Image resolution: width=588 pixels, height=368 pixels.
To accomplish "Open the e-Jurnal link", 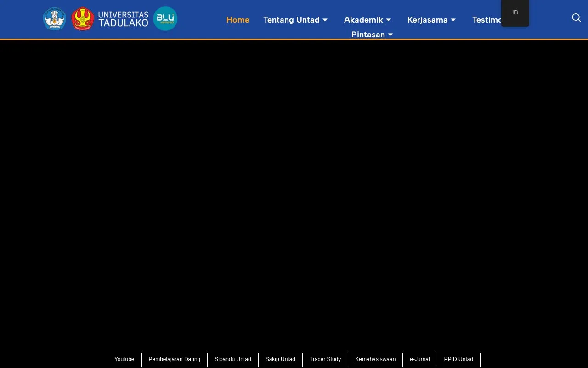I will pos(420,359).
